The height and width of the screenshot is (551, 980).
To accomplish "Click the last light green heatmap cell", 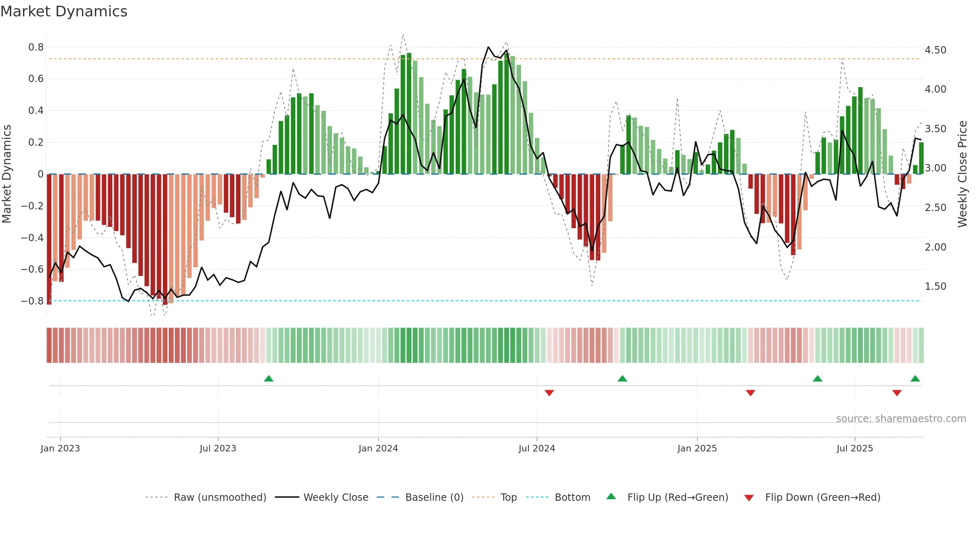I will coord(921,345).
